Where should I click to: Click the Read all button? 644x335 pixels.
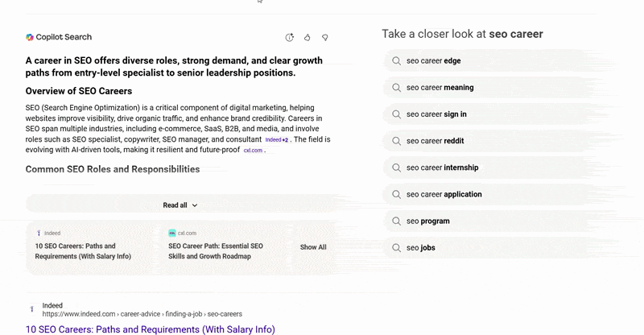coord(180,205)
